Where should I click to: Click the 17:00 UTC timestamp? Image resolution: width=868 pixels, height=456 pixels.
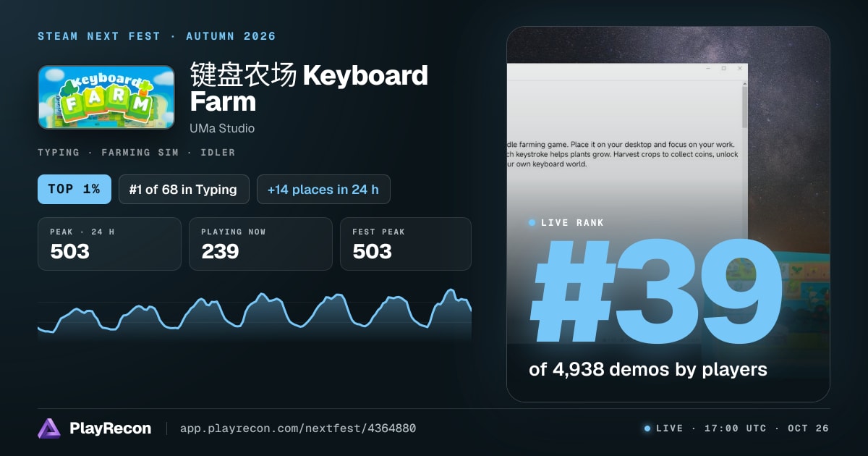(734, 428)
